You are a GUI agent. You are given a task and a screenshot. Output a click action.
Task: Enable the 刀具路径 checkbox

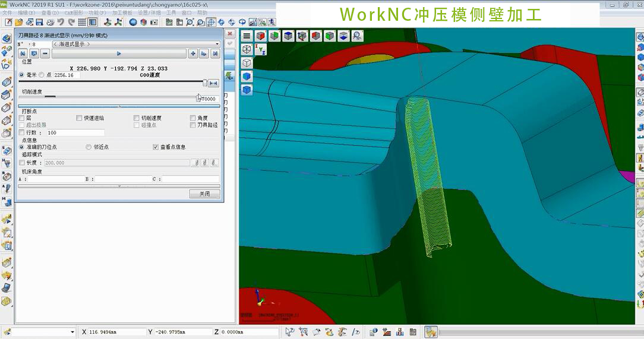point(192,125)
